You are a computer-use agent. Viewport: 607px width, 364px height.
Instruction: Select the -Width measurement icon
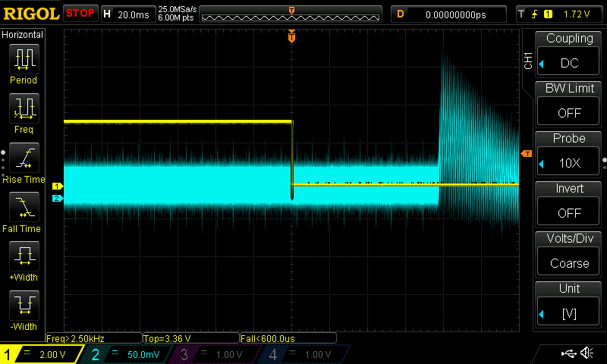coord(24,306)
